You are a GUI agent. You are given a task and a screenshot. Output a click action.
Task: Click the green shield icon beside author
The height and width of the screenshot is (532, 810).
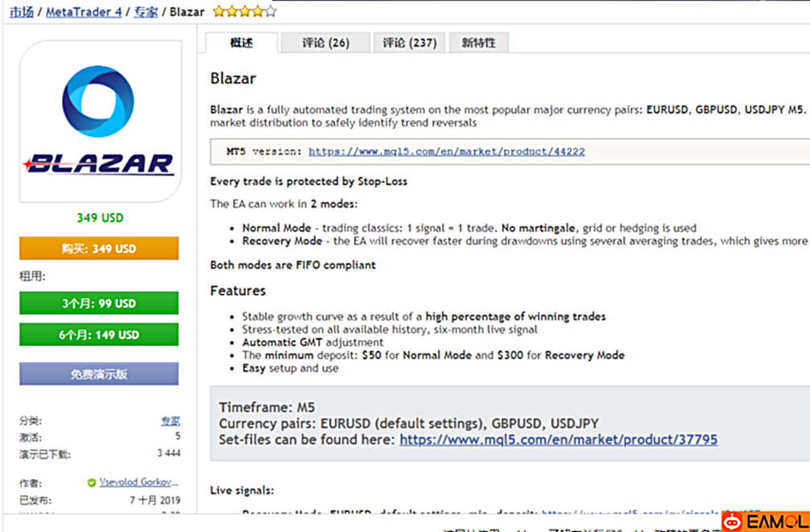click(92, 483)
